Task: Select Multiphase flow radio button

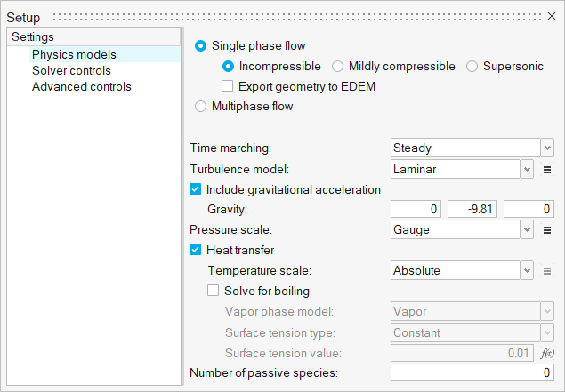Action: (x=199, y=107)
